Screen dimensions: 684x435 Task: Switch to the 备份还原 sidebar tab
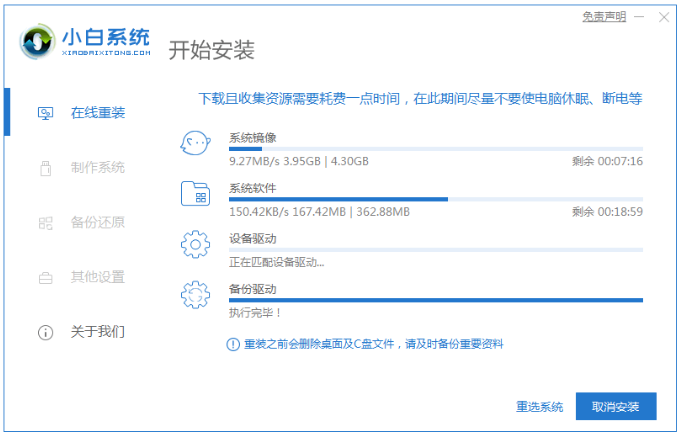click(x=97, y=222)
